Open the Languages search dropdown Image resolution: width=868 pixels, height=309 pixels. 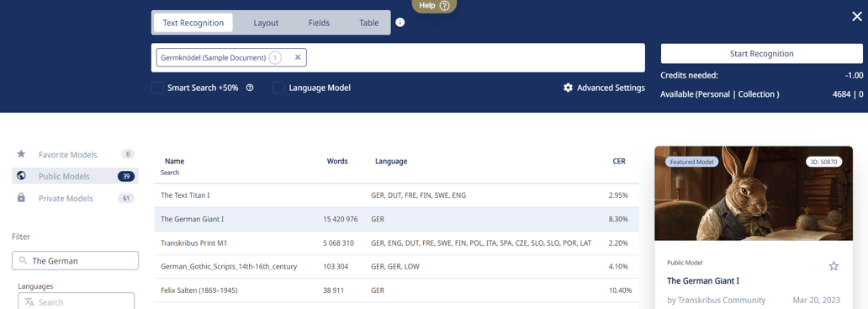(x=76, y=301)
